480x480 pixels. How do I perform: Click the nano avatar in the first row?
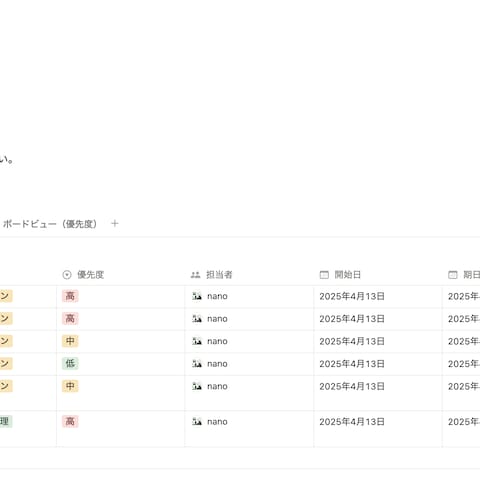click(197, 296)
